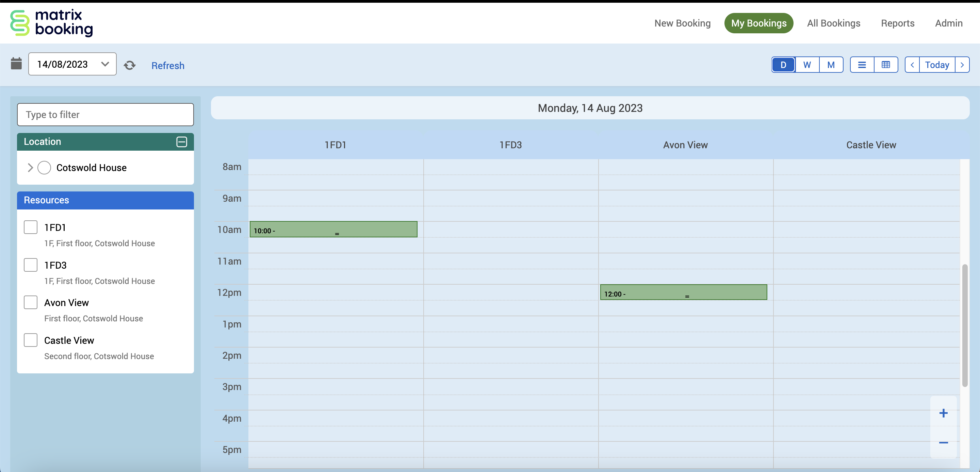The image size is (980, 472).
Task: Click the calendar vertical scrollbar
Action: [x=964, y=325]
